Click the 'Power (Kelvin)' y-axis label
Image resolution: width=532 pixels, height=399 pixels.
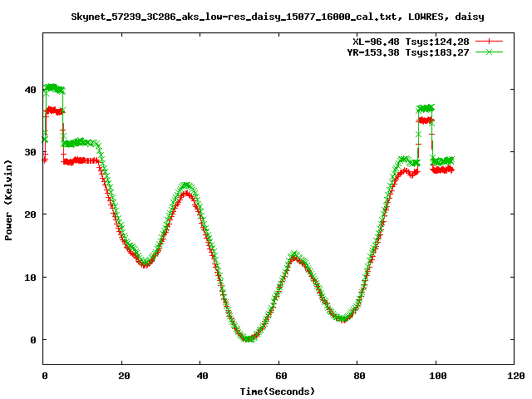tap(8, 200)
